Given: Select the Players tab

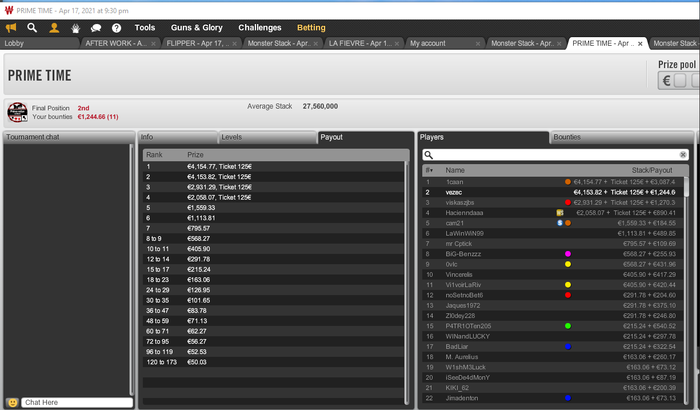Looking at the screenshot, I should coord(483,137).
